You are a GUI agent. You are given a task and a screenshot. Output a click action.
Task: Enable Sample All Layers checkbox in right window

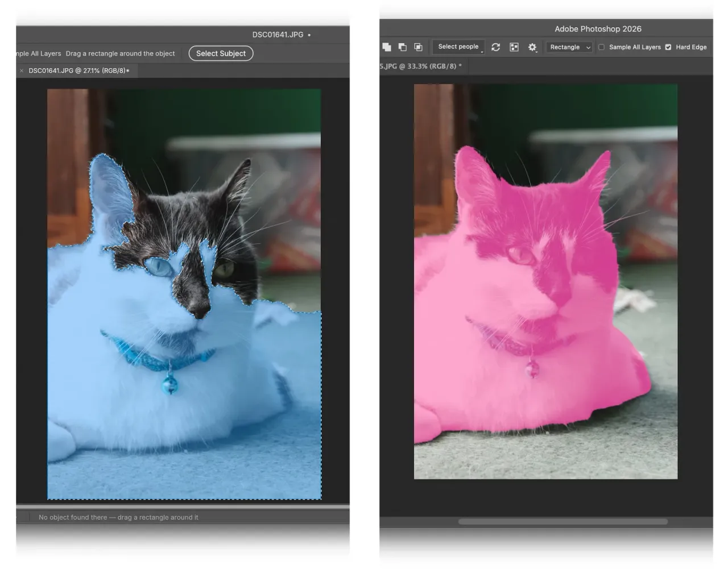(x=601, y=47)
